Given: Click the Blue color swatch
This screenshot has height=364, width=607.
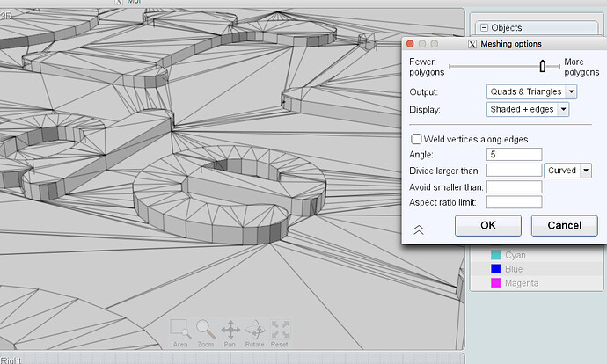Looking at the screenshot, I should pyautogui.click(x=496, y=269).
